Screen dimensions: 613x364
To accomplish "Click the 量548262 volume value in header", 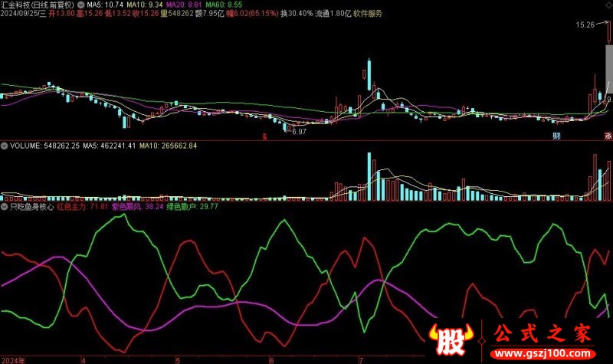I will tap(177, 13).
